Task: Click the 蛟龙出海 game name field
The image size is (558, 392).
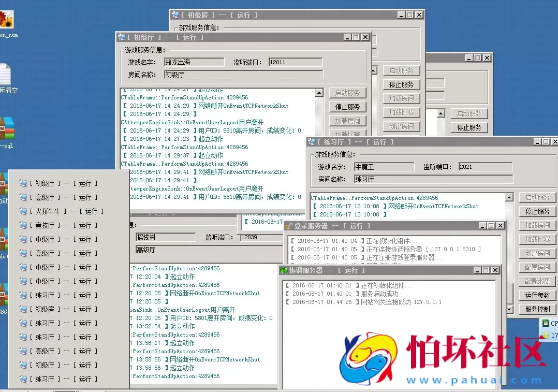Action: (x=194, y=62)
